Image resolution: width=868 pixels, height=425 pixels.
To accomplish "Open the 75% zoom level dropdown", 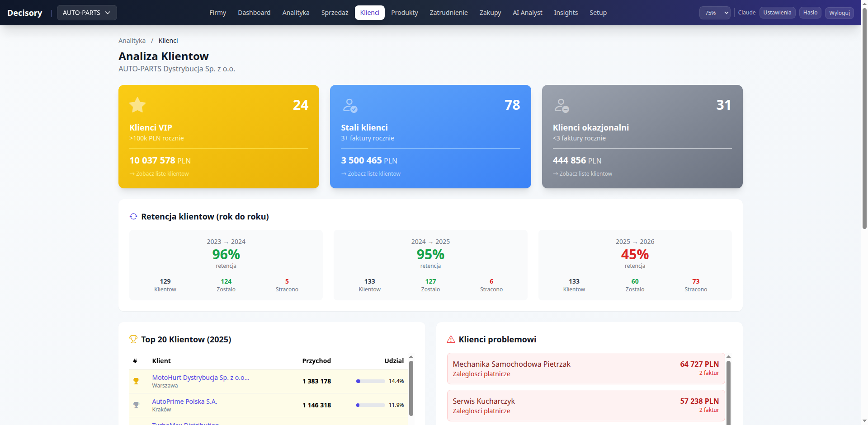I will coord(715,13).
